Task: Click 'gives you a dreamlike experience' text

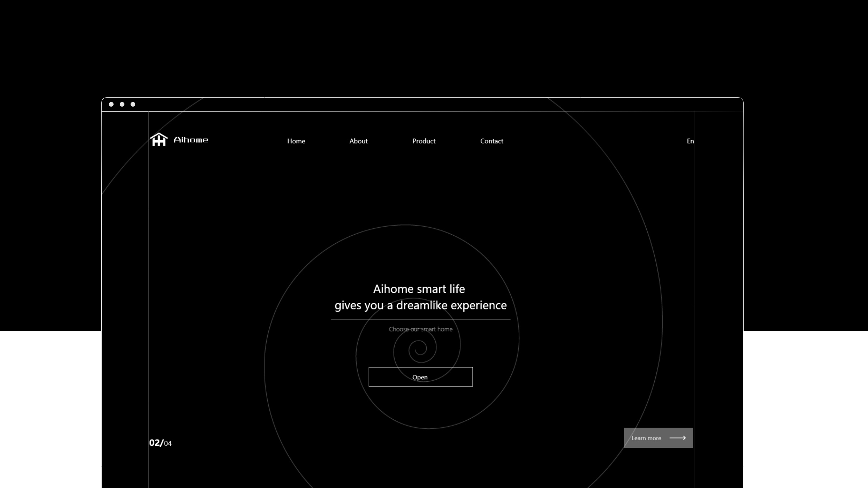Action: pos(420,305)
